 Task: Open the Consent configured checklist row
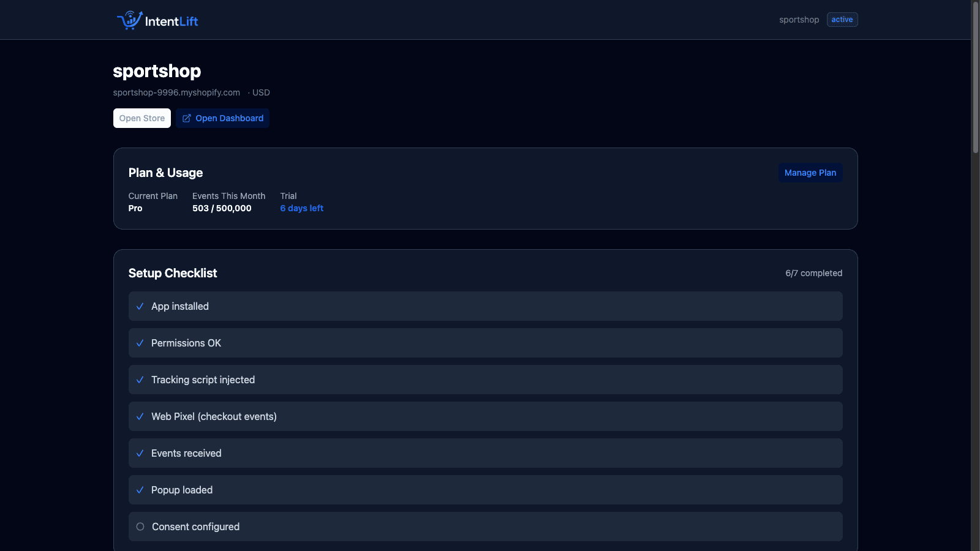click(485, 527)
